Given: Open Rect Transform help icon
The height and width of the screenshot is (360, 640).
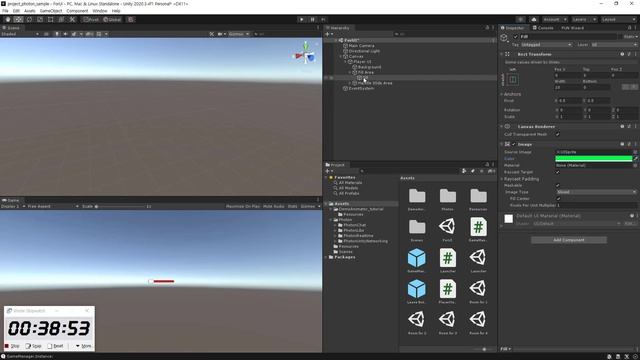Looking at the screenshot, I should [622, 54].
